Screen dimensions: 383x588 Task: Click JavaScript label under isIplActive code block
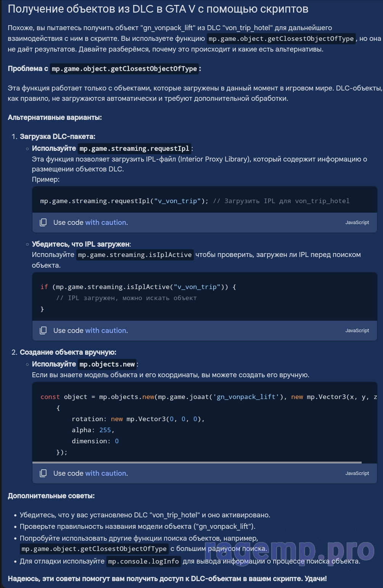tap(357, 330)
